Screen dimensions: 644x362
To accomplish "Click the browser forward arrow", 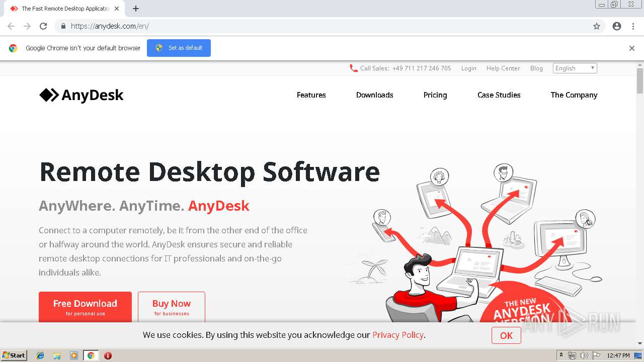I will (x=27, y=26).
